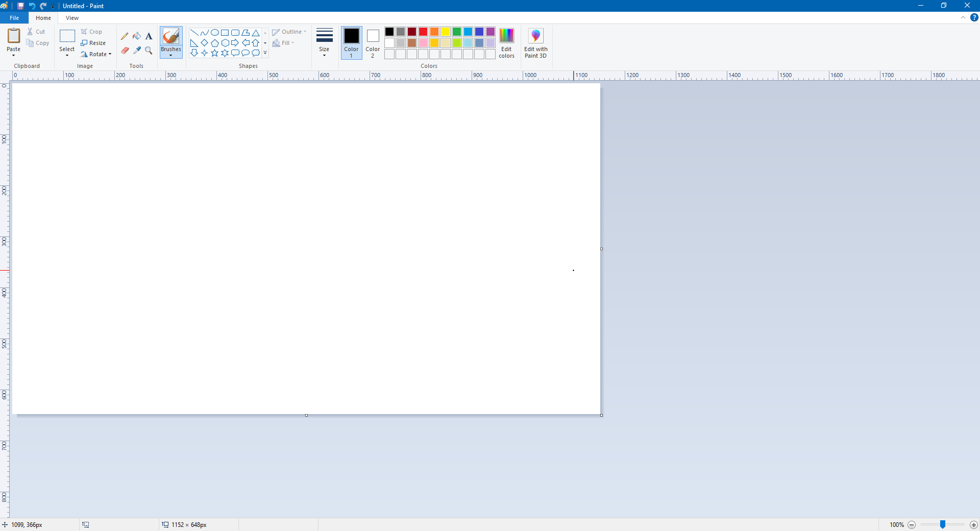980x531 pixels.
Task: Open Customize Quick Access Toolbar dropdown
Action: [53, 6]
